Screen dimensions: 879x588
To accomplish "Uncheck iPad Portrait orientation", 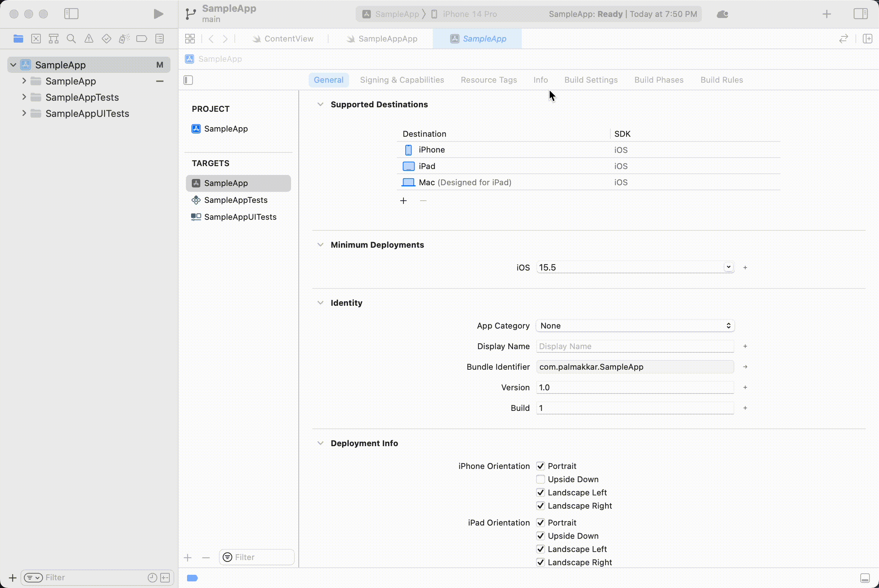I will tap(541, 522).
